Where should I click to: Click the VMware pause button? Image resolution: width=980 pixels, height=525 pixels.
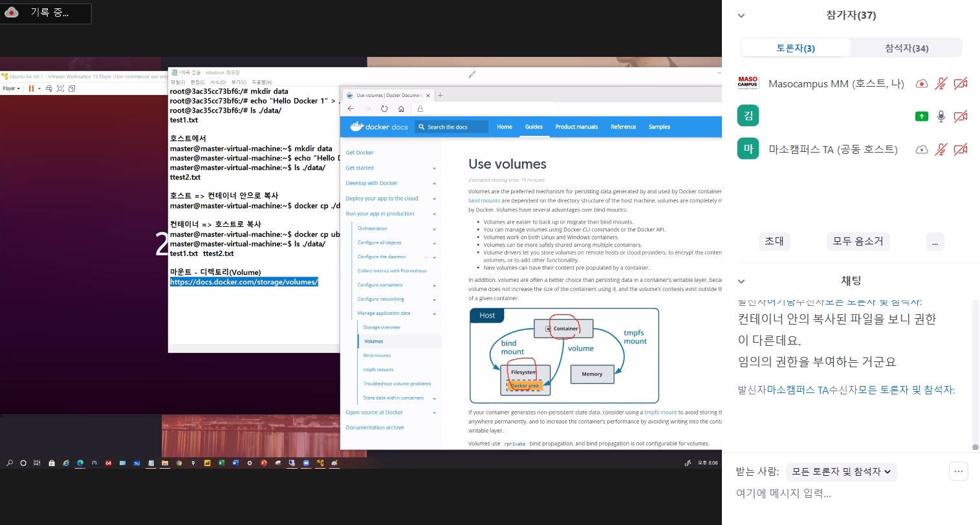coord(31,89)
